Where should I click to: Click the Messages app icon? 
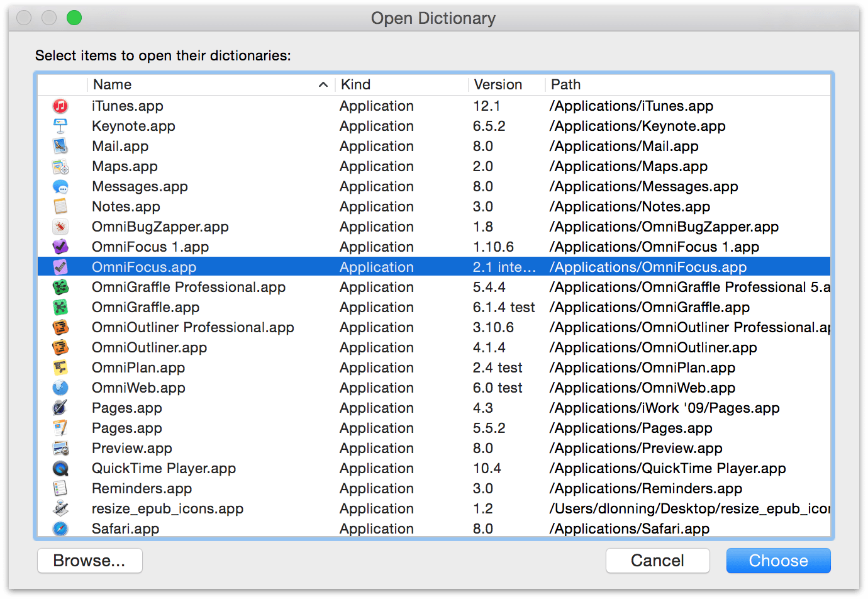pyautogui.click(x=60, y=186)
